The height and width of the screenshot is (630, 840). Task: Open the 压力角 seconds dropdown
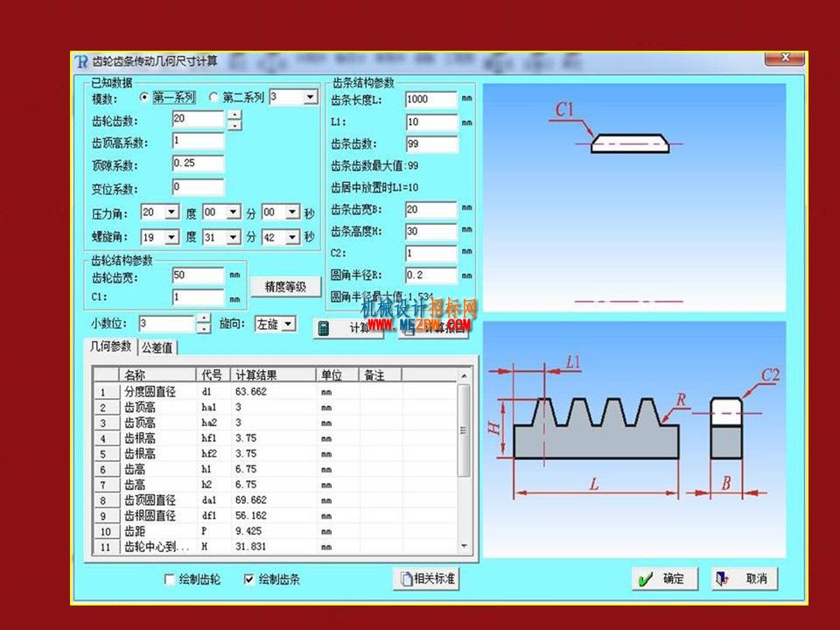[292, 213]
